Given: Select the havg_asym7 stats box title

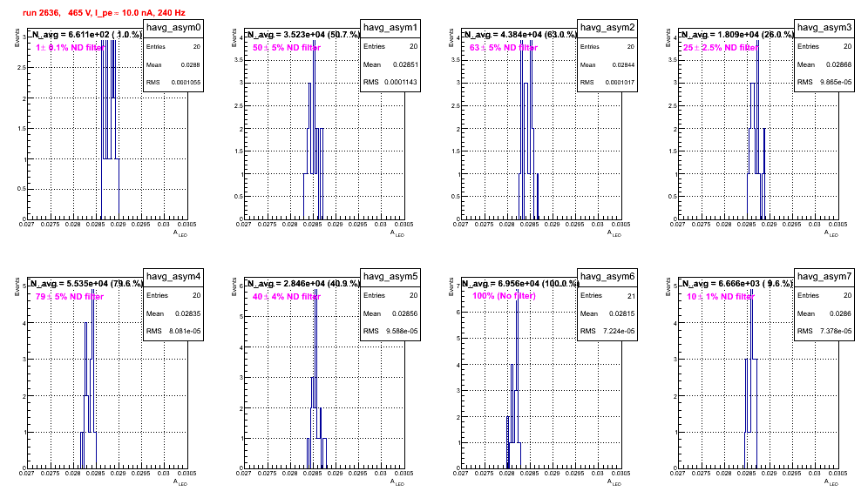Looking at the screenshot, I should point(824,277).
